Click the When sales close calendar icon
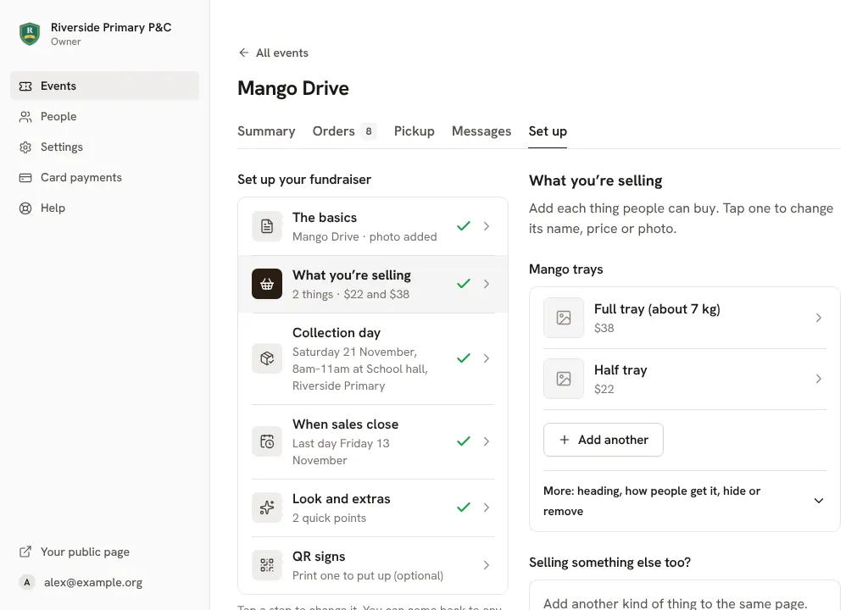The image size is (868, 610). click(267, 441)
